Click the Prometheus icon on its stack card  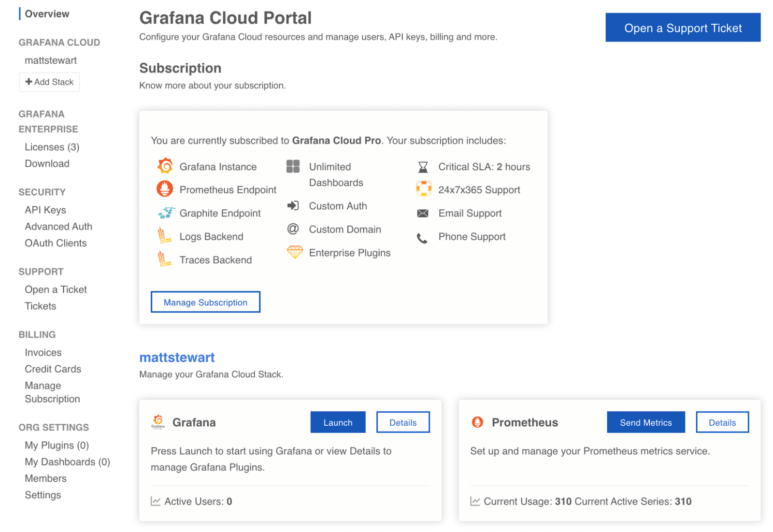[x=477, y=422]
